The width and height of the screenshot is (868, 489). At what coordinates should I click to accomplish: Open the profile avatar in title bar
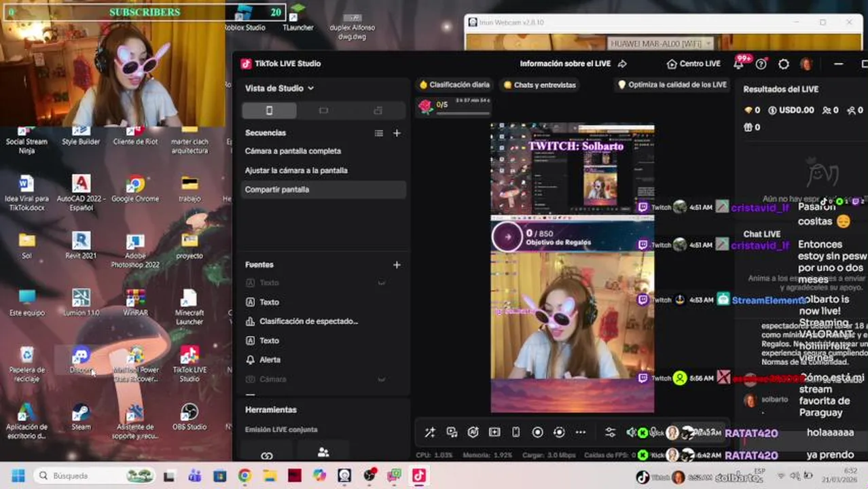click(806, 64)
